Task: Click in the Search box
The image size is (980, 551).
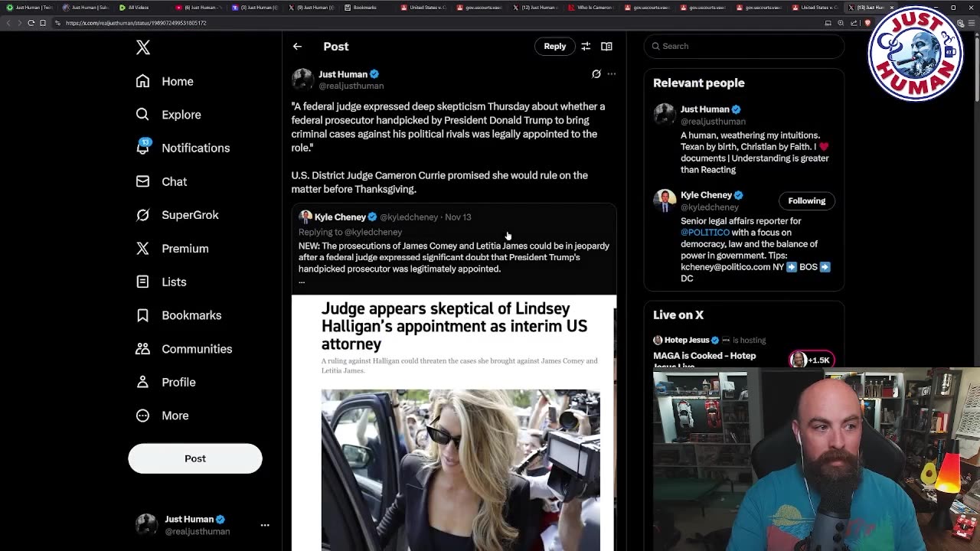Action: click(744, 46)
